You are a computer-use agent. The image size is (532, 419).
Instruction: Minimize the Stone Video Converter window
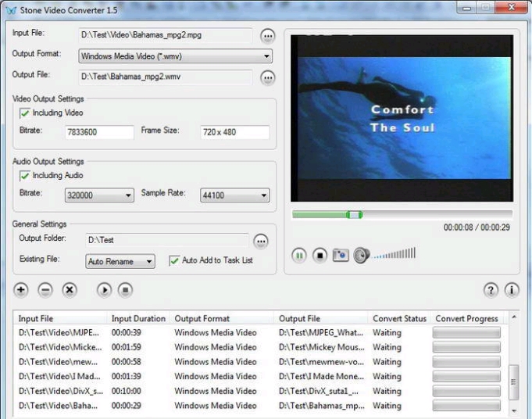tap(466, 8)
